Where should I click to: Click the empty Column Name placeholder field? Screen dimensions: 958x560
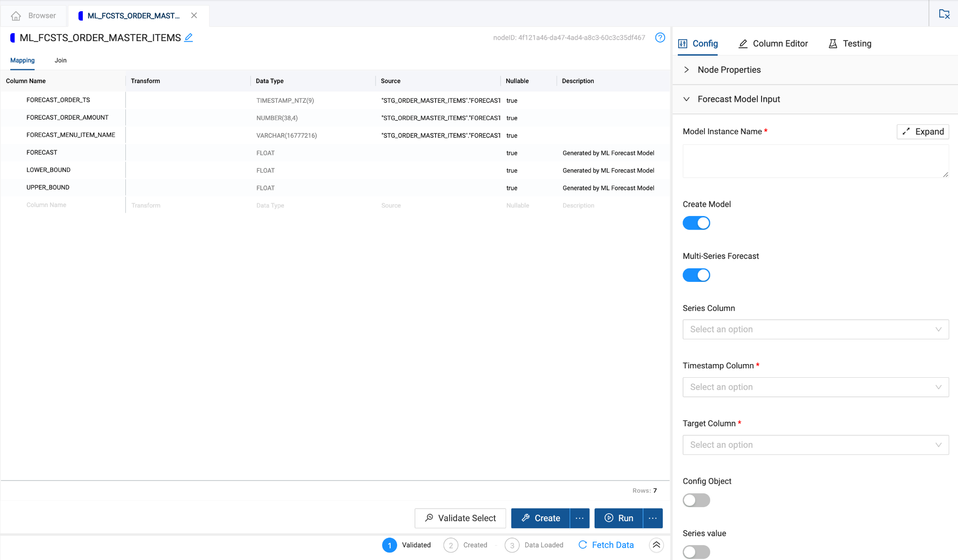[x=46, y=205]
